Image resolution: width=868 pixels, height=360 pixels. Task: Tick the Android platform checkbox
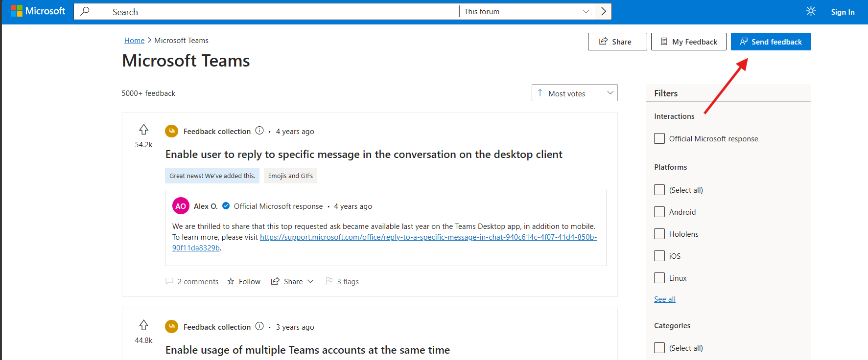pos(659,212)
